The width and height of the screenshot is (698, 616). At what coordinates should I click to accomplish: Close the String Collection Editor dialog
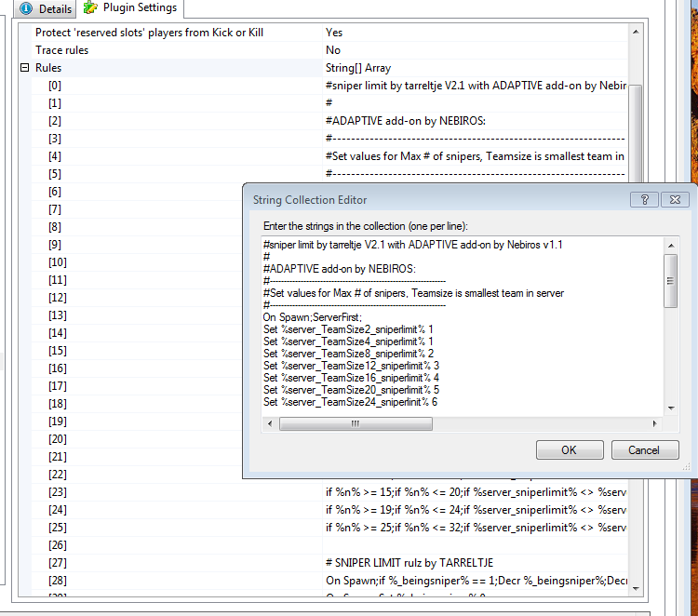pyautogui.click(x=677, y=199)
